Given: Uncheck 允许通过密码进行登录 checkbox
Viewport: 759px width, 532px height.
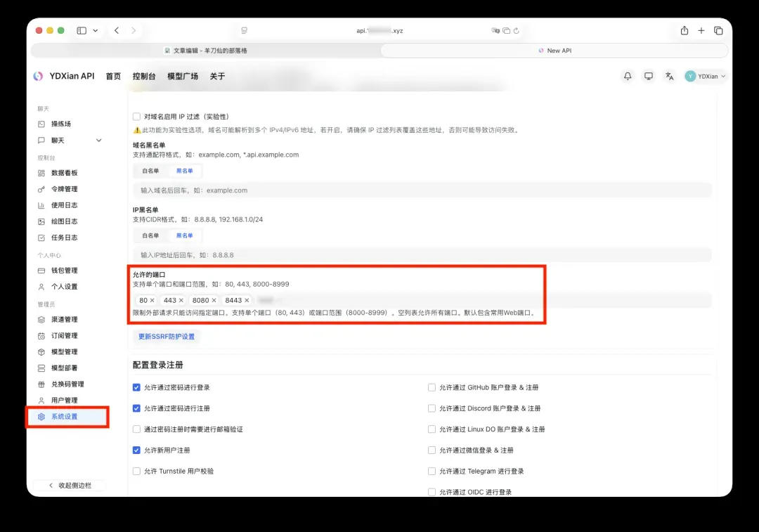Looking at the screenshot, I should coord(137,387).
